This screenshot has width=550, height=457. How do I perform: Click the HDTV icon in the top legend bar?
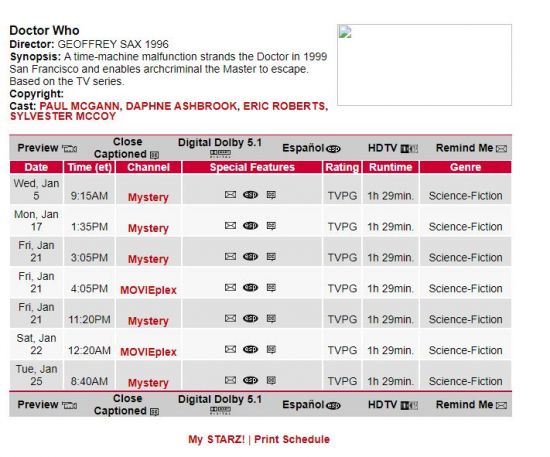(409, 149)
